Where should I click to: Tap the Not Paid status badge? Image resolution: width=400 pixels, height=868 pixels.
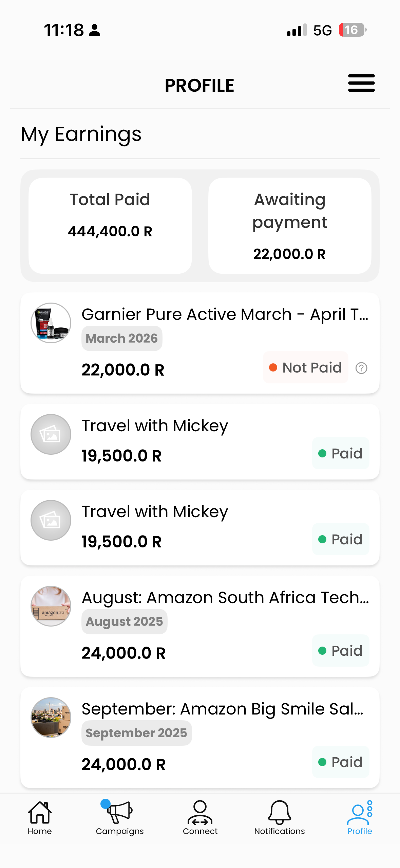tap(306, 368)
